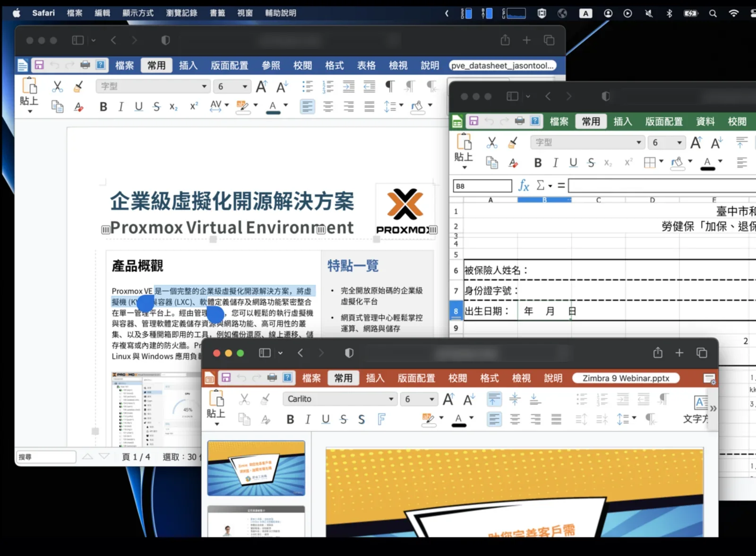Image resolution: width=756 pixels, height=556 pixels.
Task: Toggle Bold in Writer toolbar
Action: [103, 107]
